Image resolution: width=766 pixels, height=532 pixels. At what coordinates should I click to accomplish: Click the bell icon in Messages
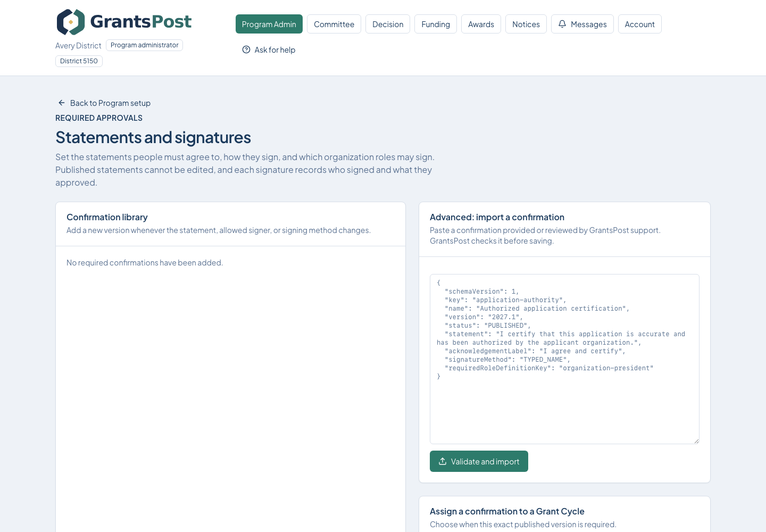tap(562, 24)
